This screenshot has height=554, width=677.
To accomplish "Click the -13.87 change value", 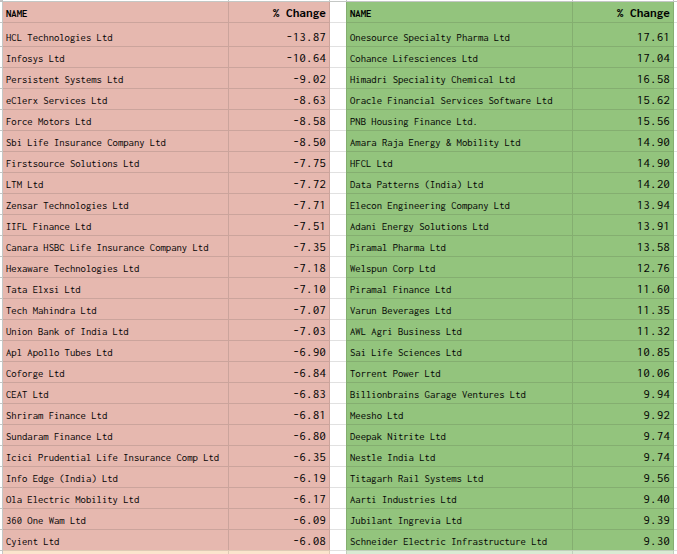I will click(x=306, y=37).
